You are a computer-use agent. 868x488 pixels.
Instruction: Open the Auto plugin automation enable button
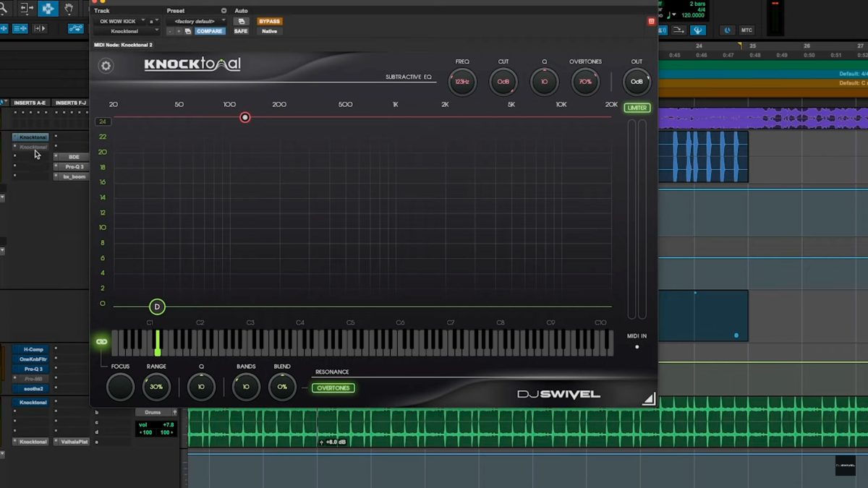241,22
